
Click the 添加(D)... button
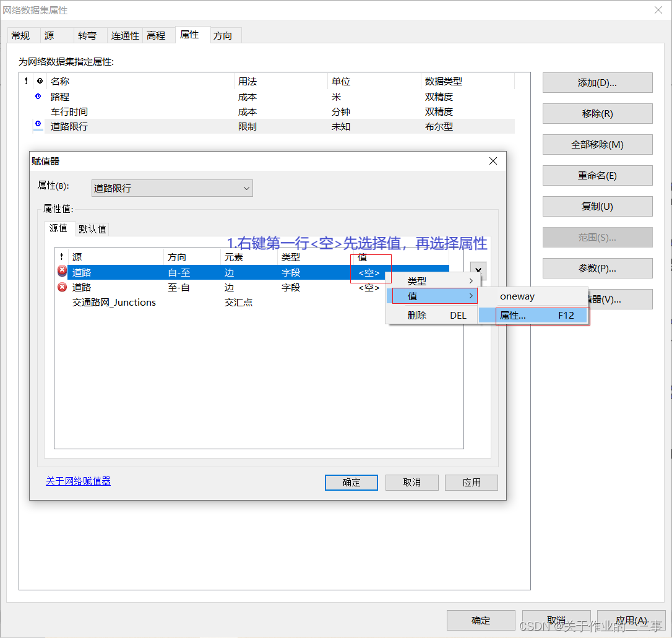597,83
